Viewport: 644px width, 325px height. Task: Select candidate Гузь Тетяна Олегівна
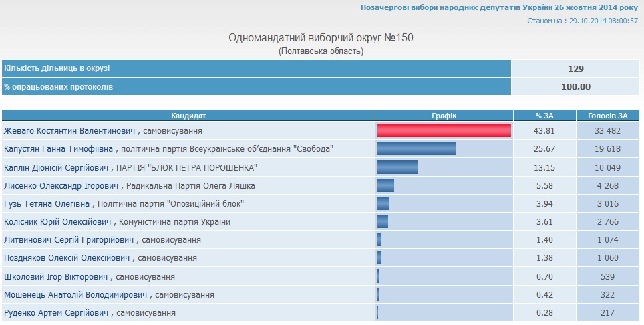click(47, 203)
